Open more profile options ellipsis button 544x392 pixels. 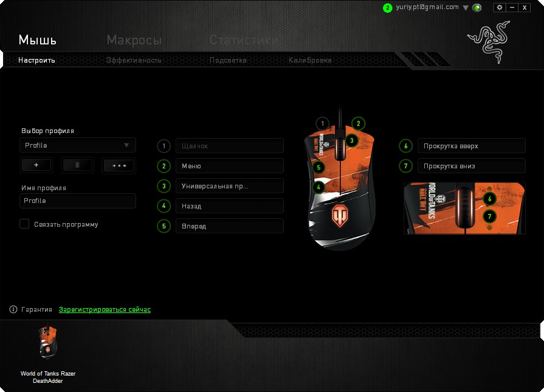119,165
